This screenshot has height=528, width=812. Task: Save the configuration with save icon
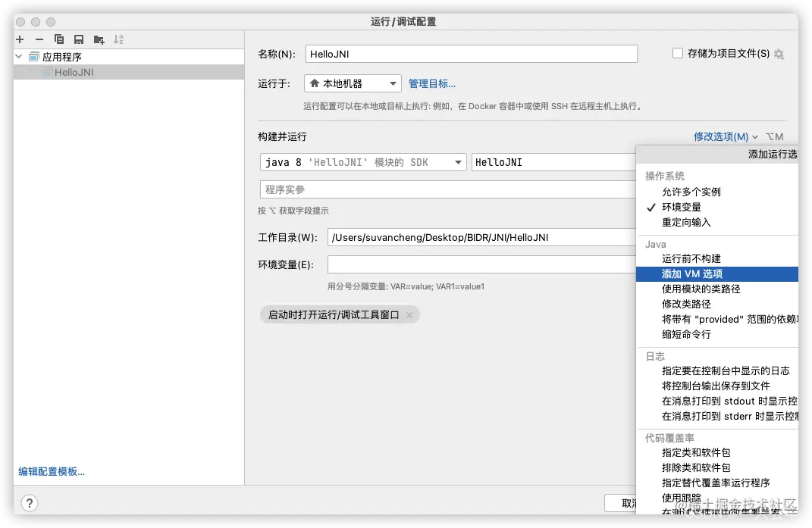[78, 39]
